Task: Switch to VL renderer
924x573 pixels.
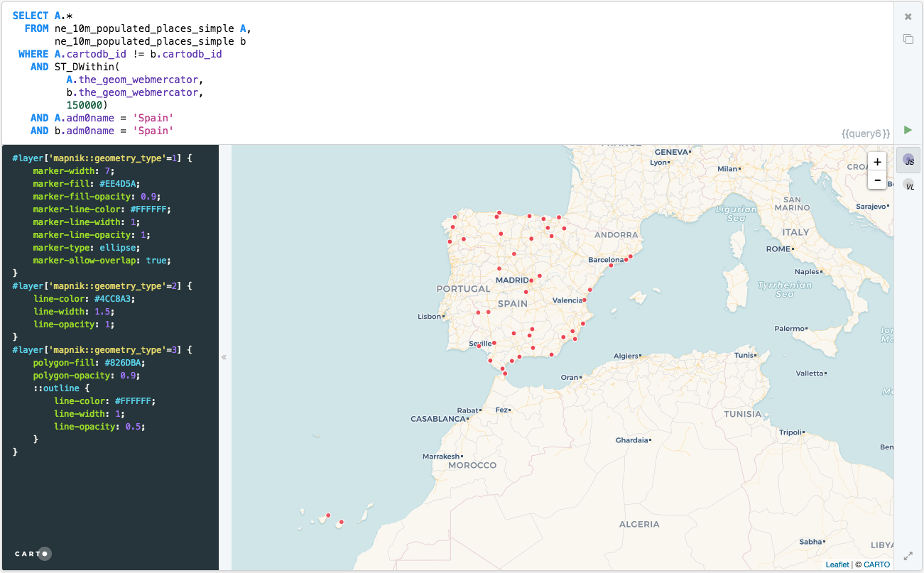Action: click(908, 185)
